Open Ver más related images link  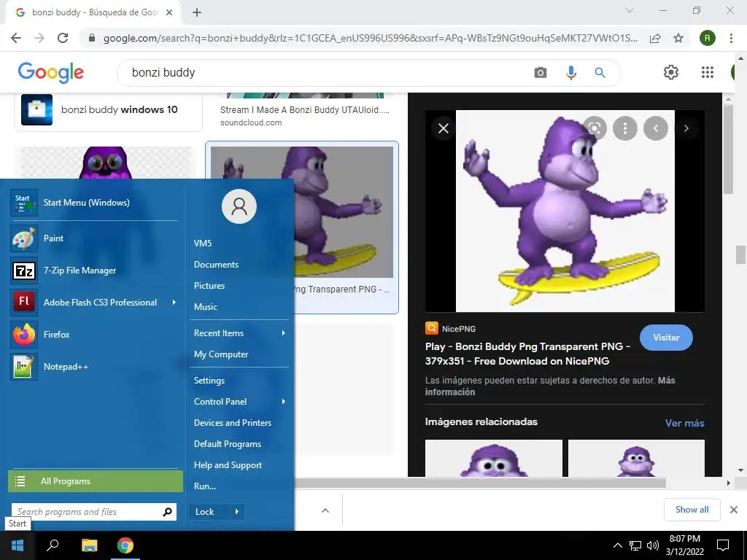tap(684, 423)
